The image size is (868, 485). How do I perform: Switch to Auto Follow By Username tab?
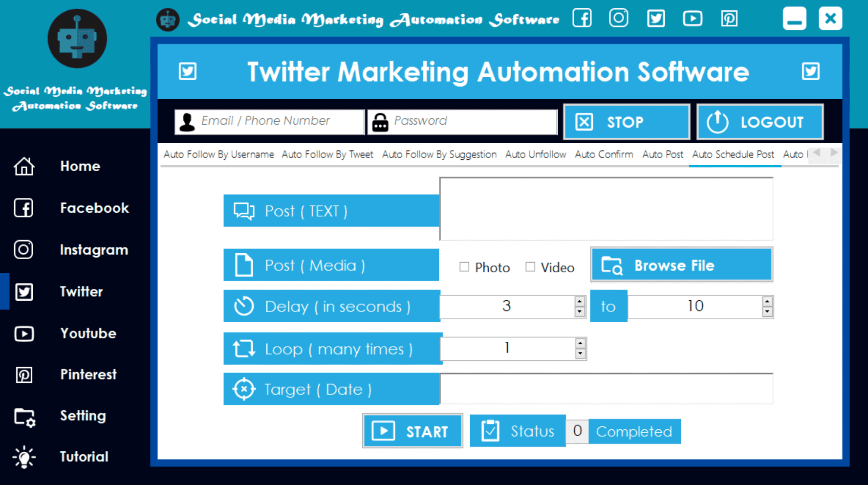pyautogui.click(x=219, y=154)
